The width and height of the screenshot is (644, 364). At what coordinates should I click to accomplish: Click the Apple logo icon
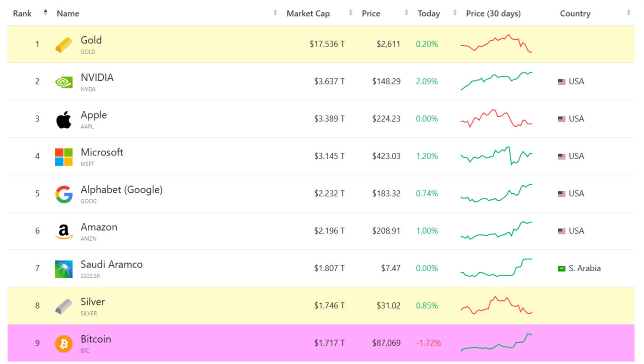[x=64, y=119]
